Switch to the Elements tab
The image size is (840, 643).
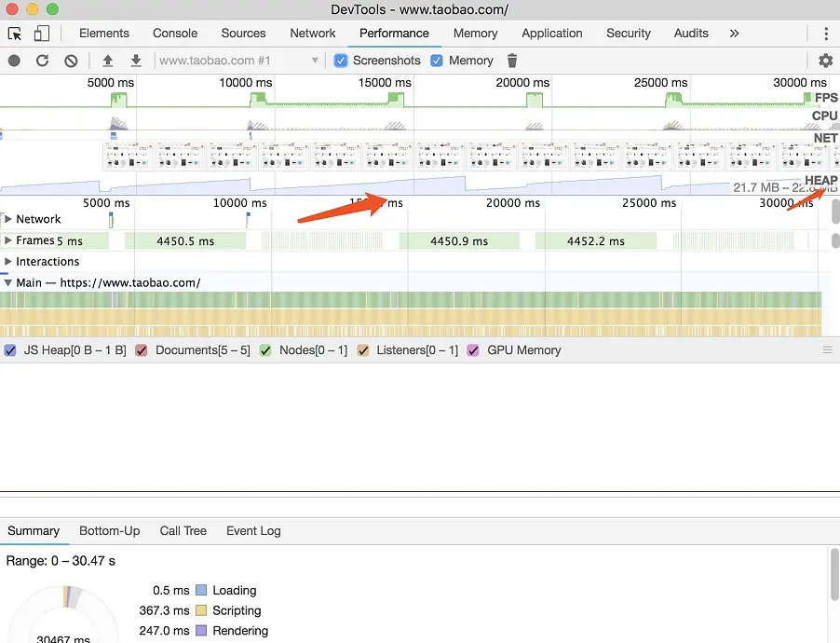(x=104, y=34)
